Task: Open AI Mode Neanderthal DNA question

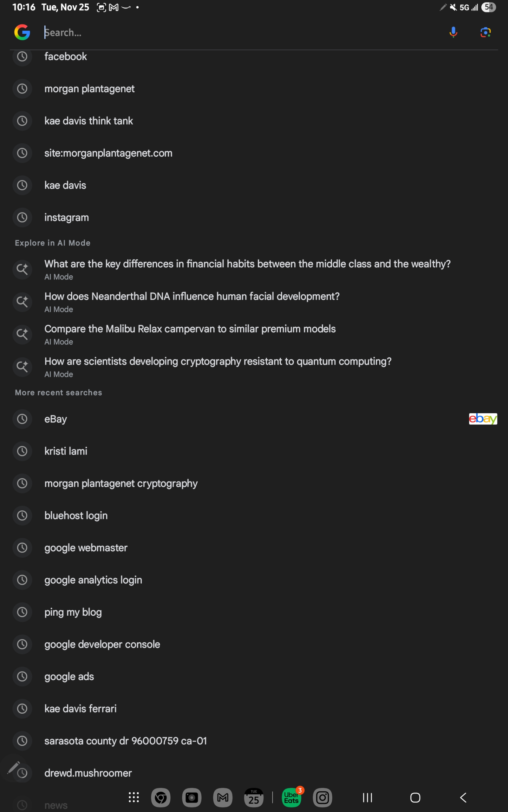Action: [192, 297]
